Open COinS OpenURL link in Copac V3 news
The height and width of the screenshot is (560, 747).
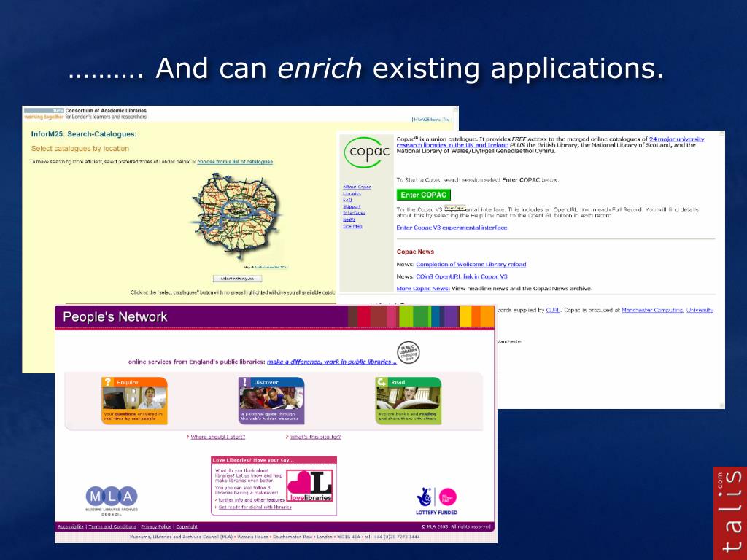[462, 276]
